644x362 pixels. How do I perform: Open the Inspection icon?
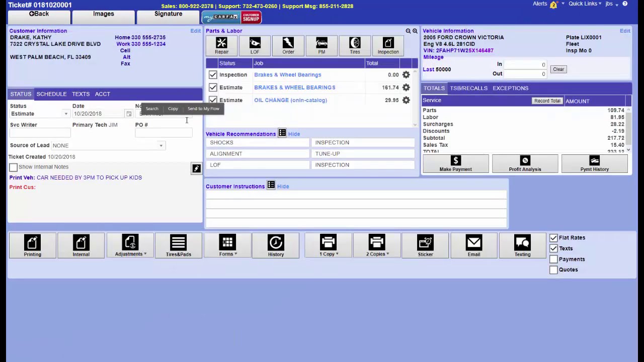point(388,46)
